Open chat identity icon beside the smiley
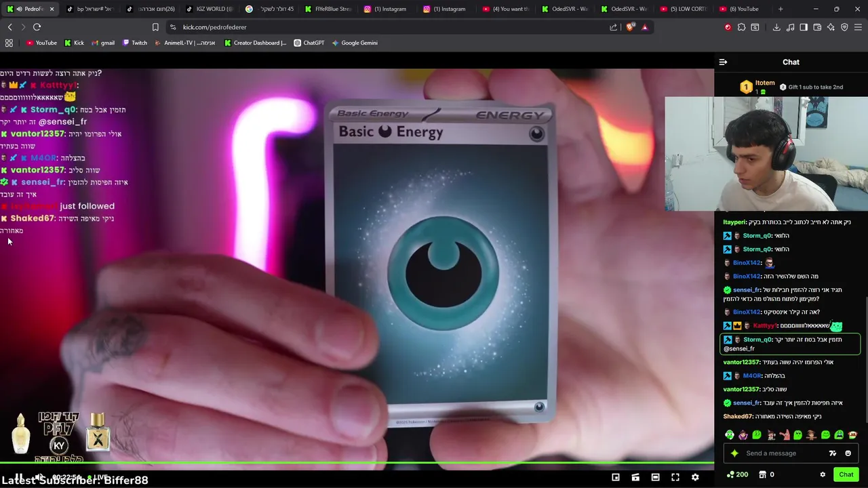The width and height of the screenshot is (868, 488). (833, 453)
